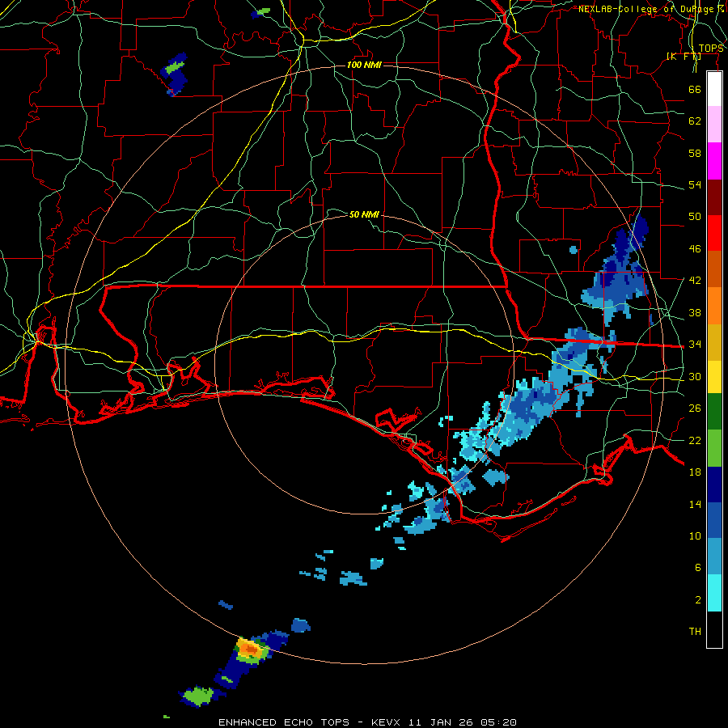Click the '11 JAN 26 05:20' timestamp
The height and width of the screenshot is (728, 728).
point(463,722)
